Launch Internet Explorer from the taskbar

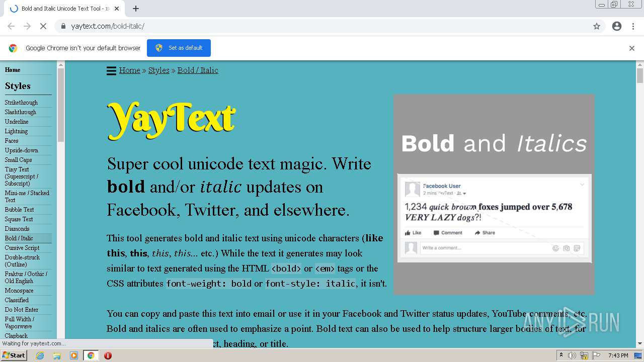tap(40, 355)
